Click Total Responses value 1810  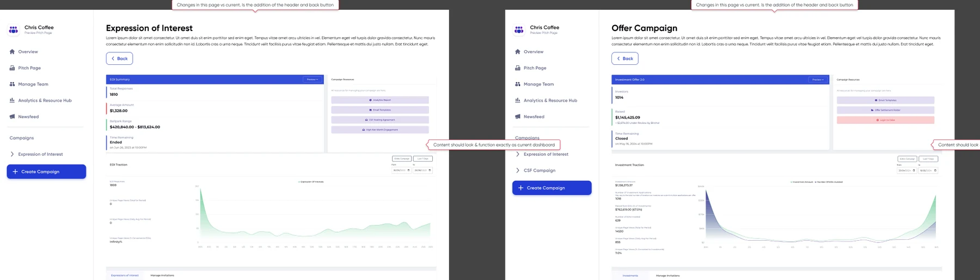114,94
